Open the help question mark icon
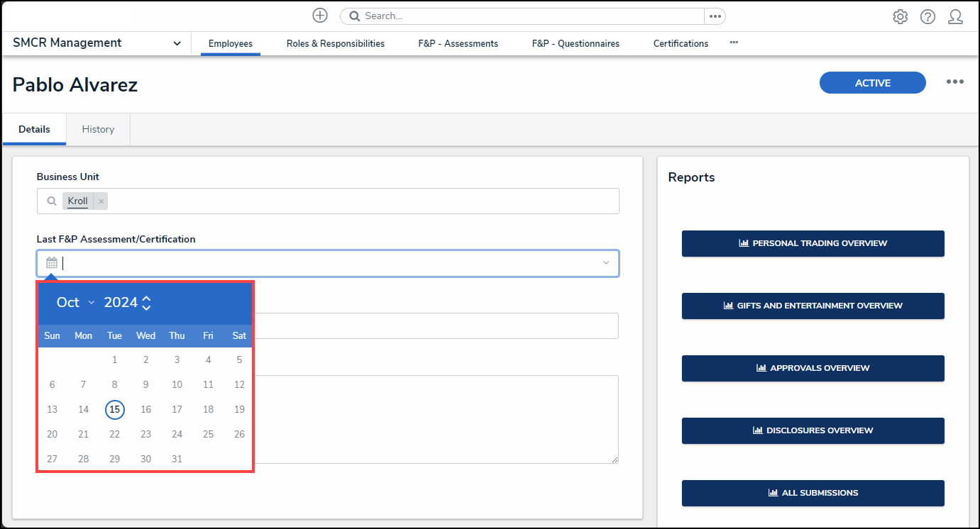The height and width of the screenshot is (529, 980). (927, 17)
